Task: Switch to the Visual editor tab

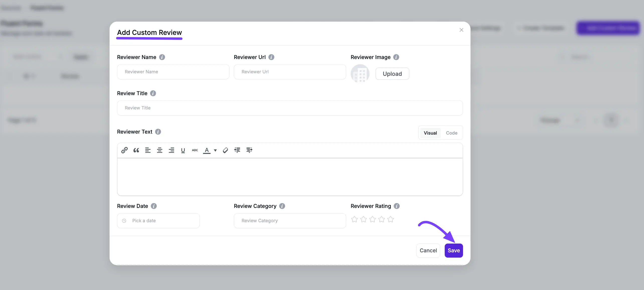Action: coord(430,133)
